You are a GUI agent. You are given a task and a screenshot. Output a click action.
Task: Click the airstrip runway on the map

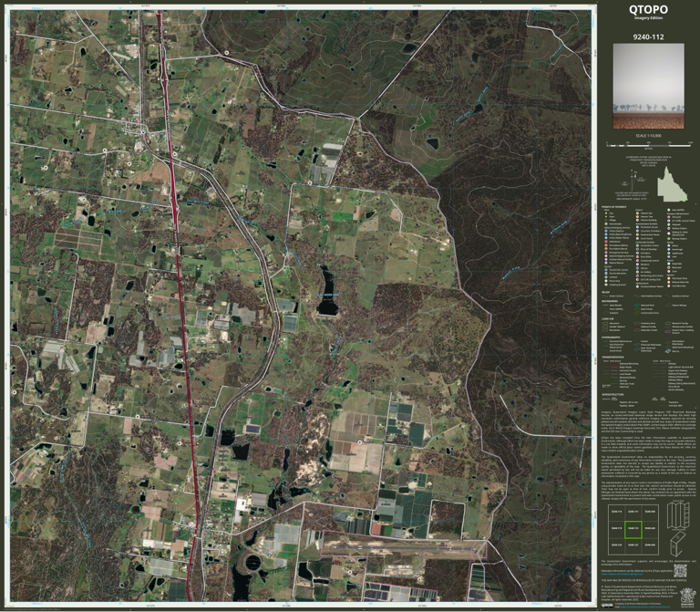[x=402, y=546]
